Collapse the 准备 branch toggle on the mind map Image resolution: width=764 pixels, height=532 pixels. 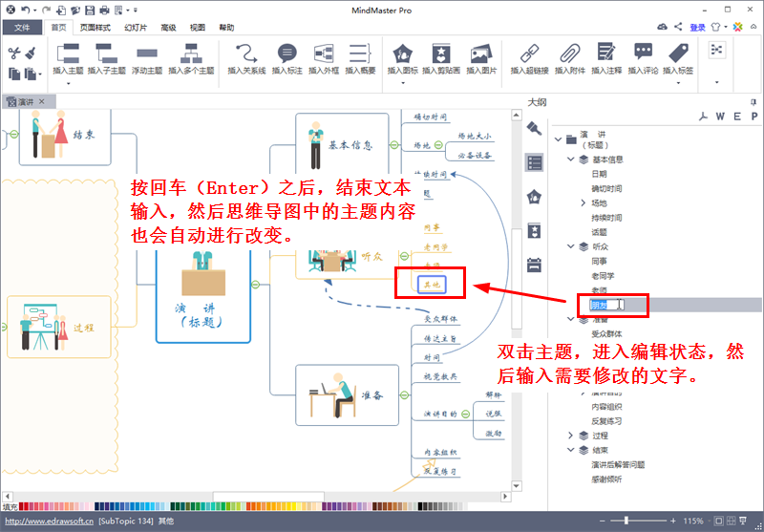(x=404, y=395)
